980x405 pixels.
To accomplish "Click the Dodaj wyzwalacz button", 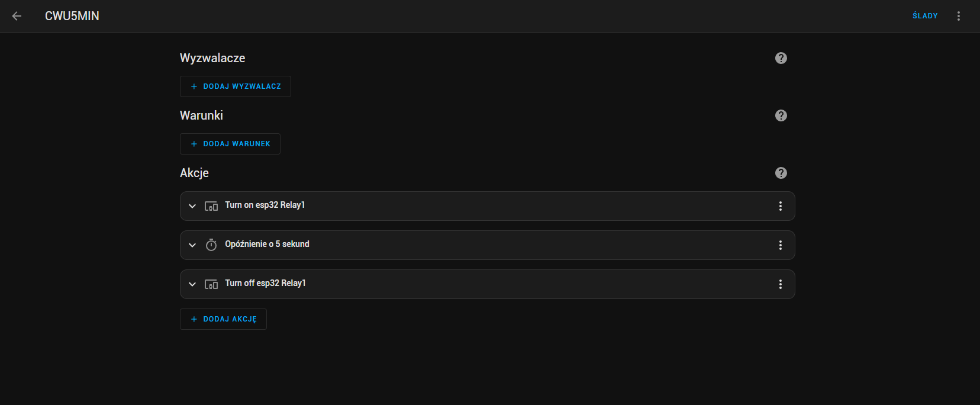I will pyautogui.click(x=236, y=86).
